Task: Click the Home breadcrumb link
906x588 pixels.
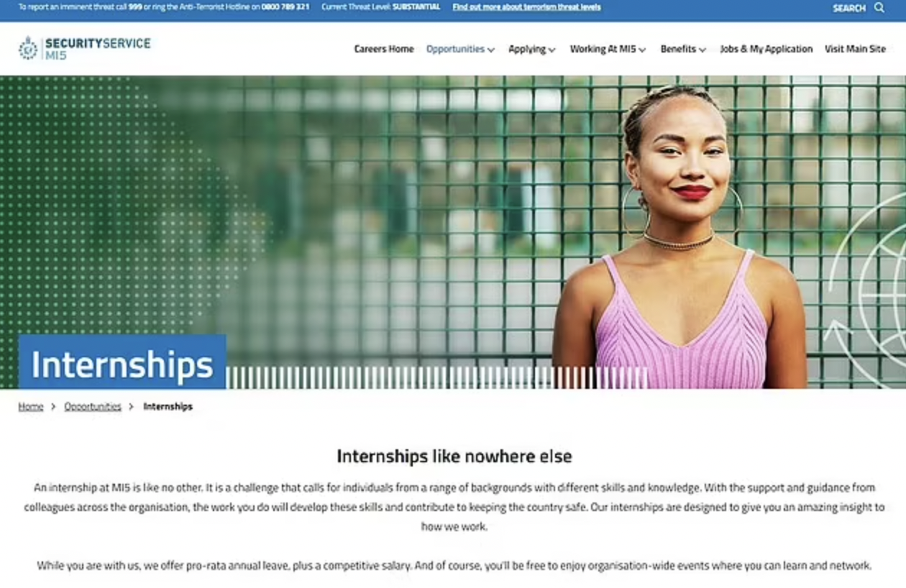Action: click(x=31, y=407)
